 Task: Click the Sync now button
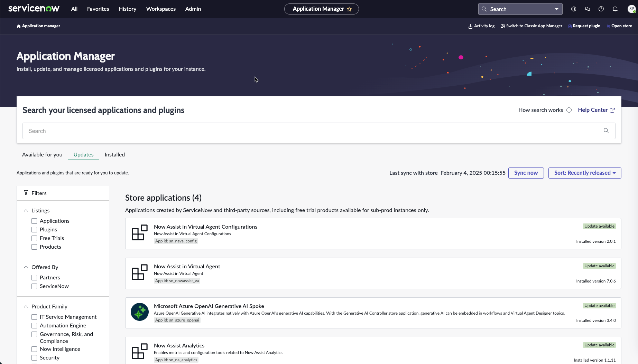click(526, 173)
